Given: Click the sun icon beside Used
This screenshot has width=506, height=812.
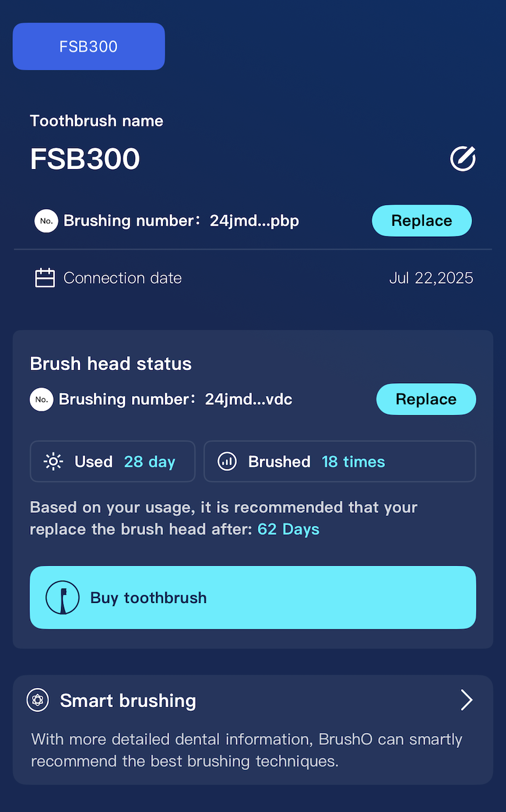Looking at the screenshot, I should tap(54, 462).
